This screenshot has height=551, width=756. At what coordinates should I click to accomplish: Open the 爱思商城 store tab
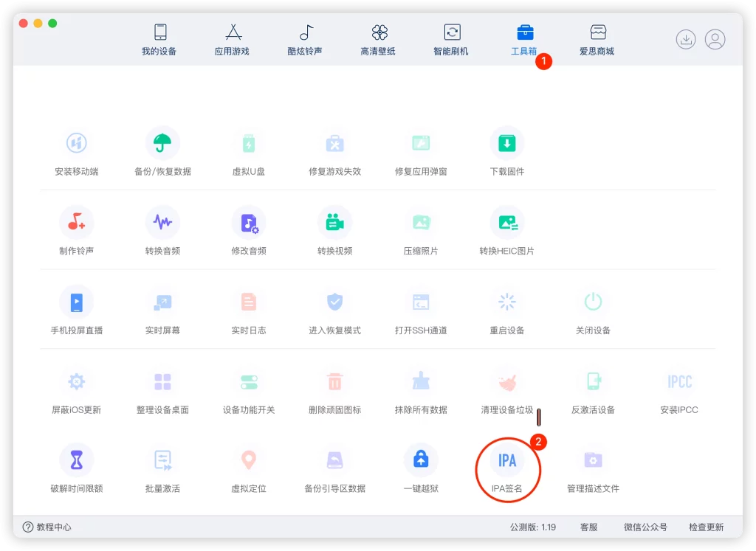pos(596,39)
